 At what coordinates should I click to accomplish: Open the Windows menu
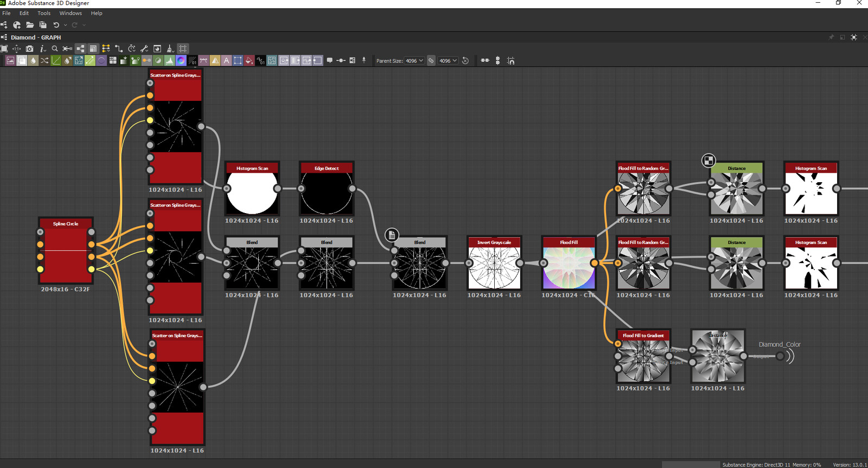(x=71, y=13)
